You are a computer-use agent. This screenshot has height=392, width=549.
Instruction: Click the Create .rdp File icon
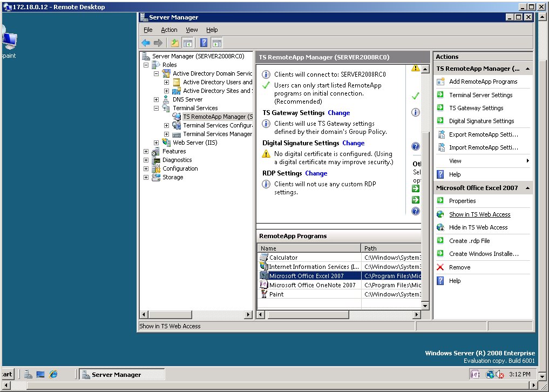440,241
